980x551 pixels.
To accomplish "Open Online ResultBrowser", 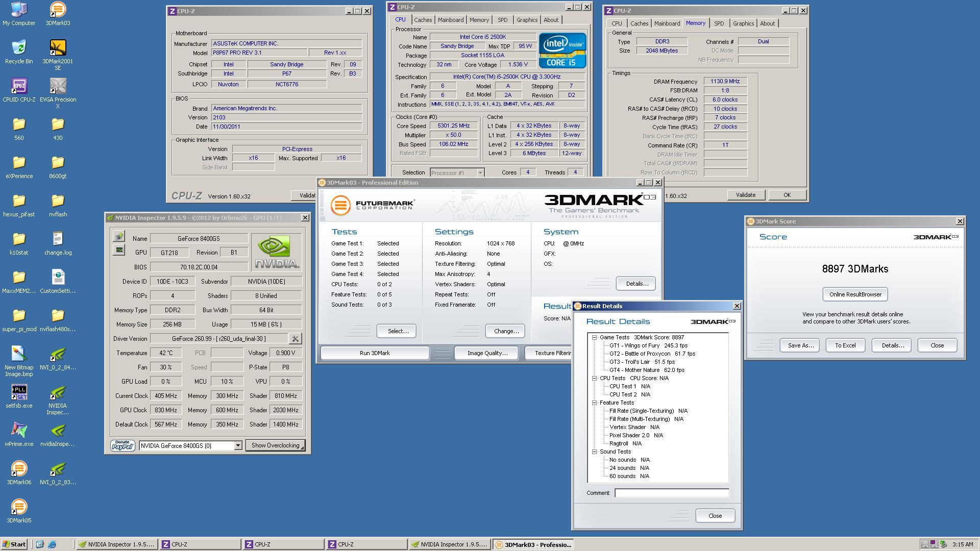I will click(x=855, y=294).
